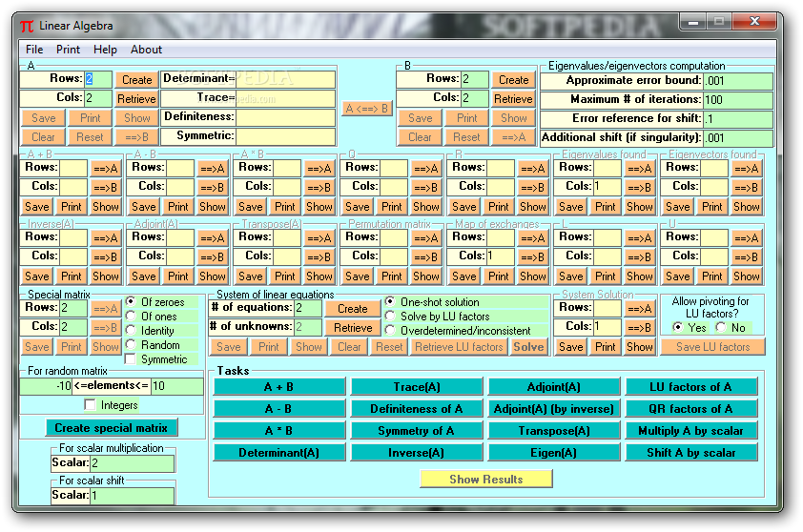Click Create in System of linear equations

353,309
